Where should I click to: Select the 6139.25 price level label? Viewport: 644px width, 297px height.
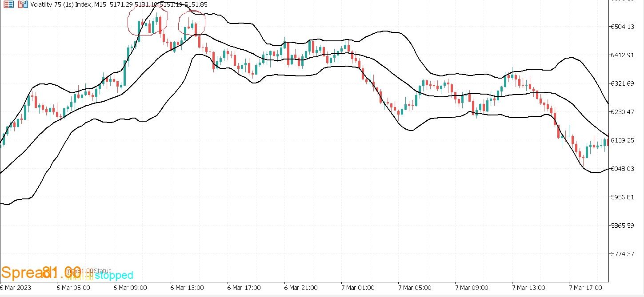[x=623, y=140]
